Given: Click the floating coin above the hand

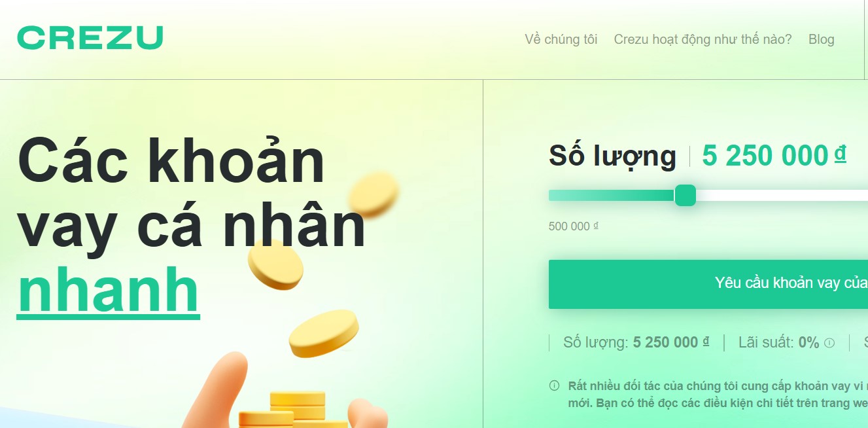Looking at the screenshot, I should tap(323, 333).
